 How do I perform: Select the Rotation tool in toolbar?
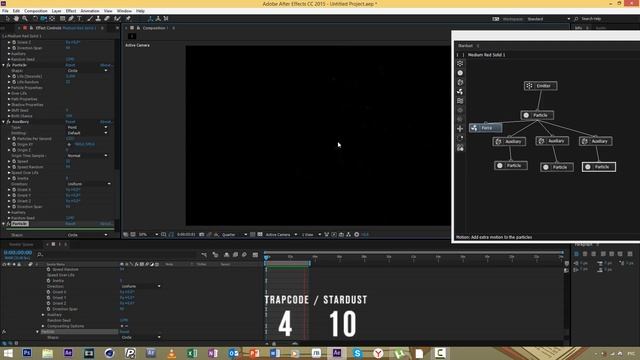(35, 19)
